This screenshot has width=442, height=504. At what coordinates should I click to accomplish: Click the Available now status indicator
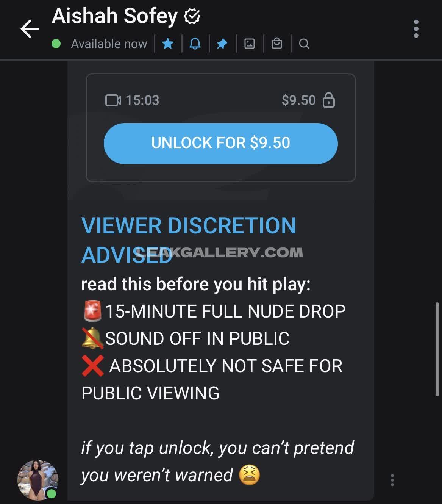click(x=100, y=44)
